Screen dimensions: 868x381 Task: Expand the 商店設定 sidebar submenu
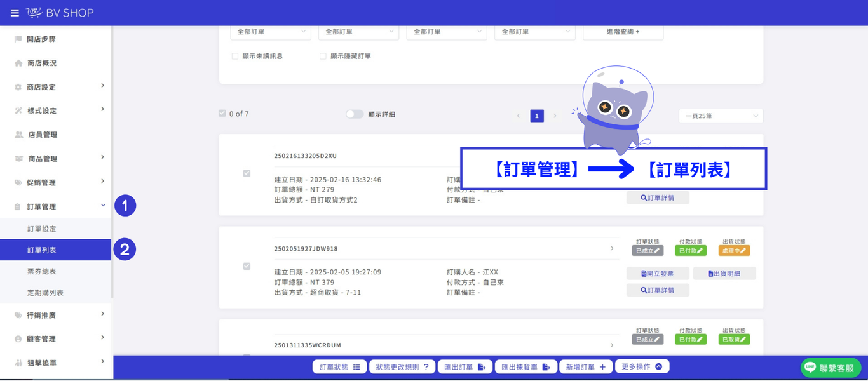pos(103,86)
